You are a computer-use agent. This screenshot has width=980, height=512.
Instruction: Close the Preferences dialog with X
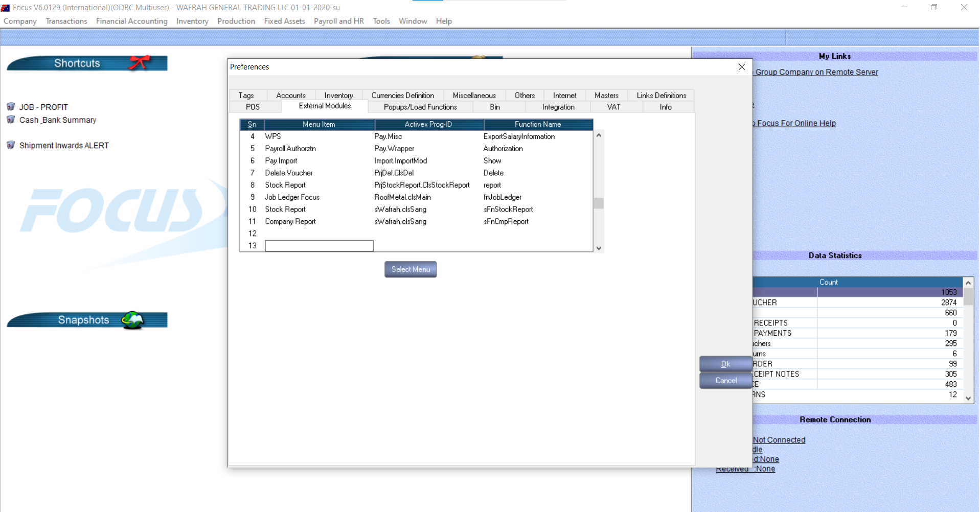[741, 67]
